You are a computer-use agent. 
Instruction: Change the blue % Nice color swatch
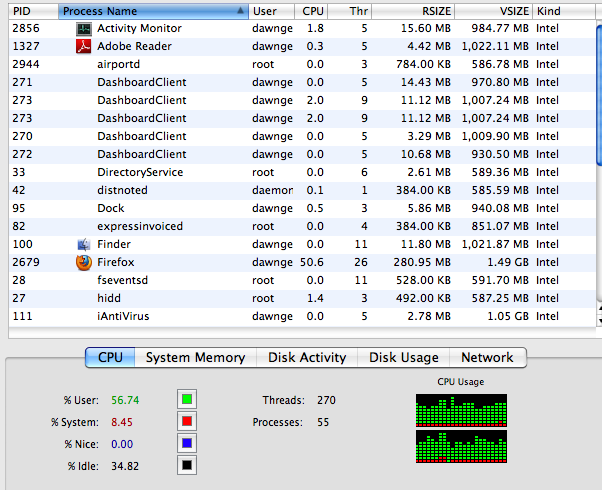click(x=187, y=443)
